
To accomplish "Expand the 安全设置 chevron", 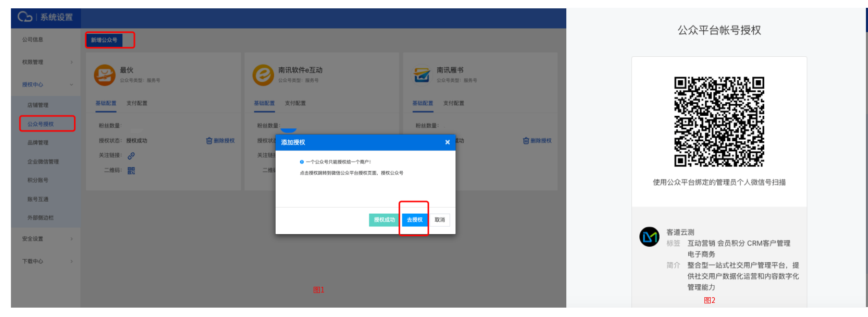I will tap(71, 239).
